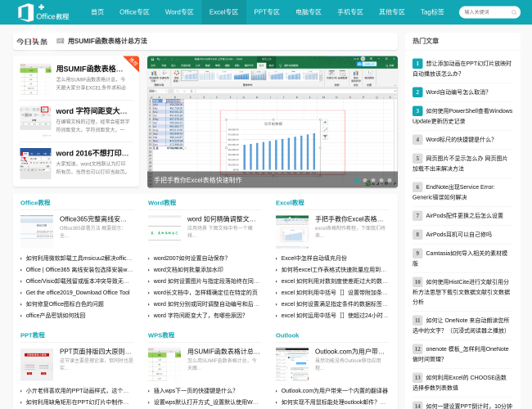Open the PPT专区 navigation tab

[x=267, y=12]
